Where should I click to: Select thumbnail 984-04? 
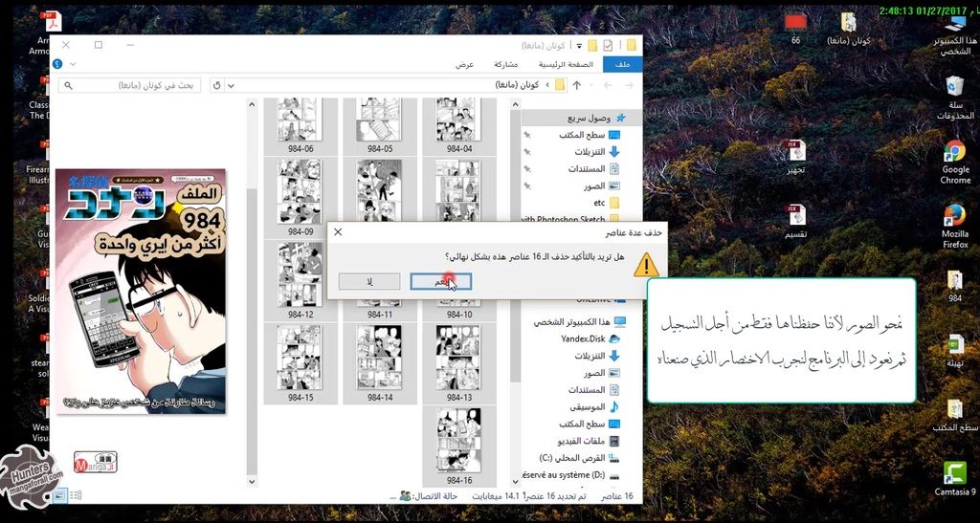point(458,125)
